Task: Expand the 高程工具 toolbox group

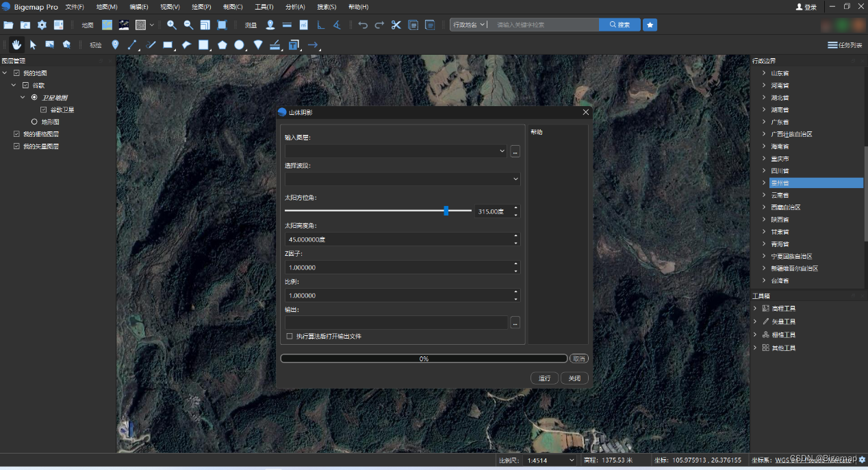Action: [x=755, y=309]
